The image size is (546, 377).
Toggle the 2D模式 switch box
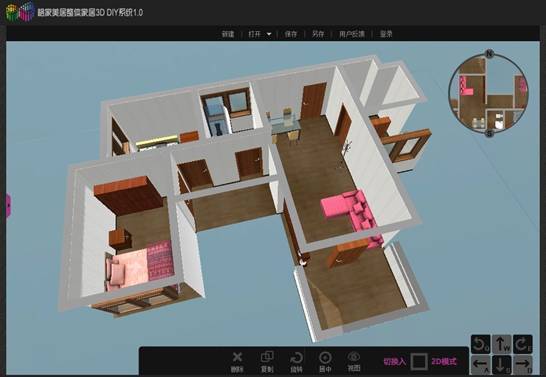419,361
